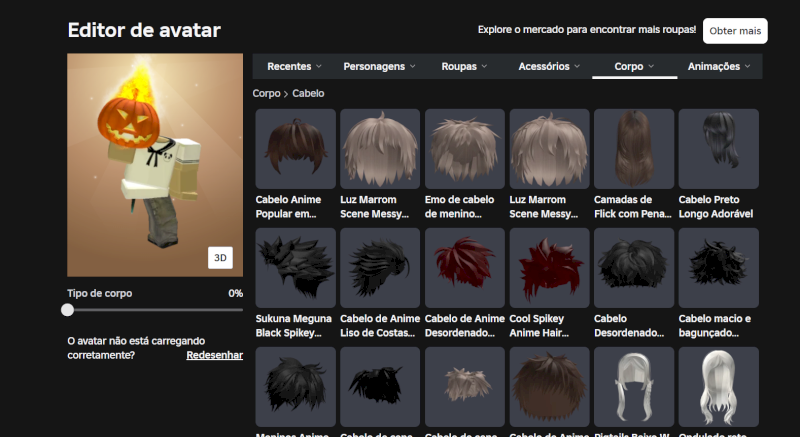The width and height of the screenshot is (800, 437).
Task: Expand the Acessórios dropdown chevron
Action: [x=577, y=66]
